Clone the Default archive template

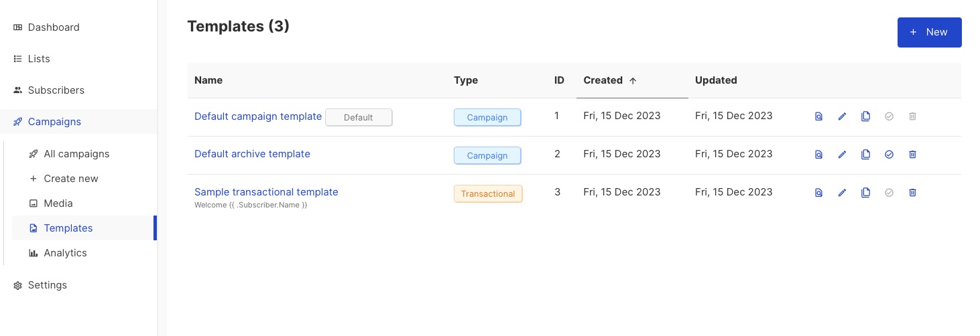click(x=865, y=155)
